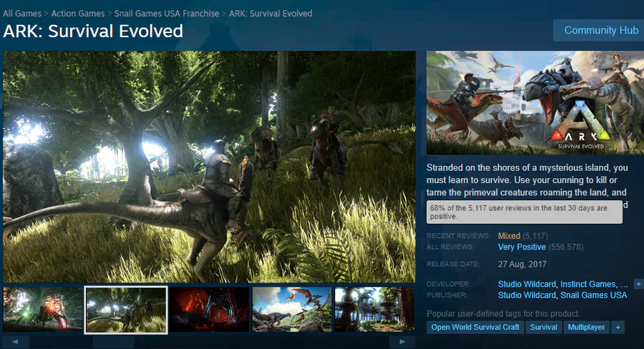Click the ALL REVIEWS label
Screen dimensions: 644x349
pos(450,247)
